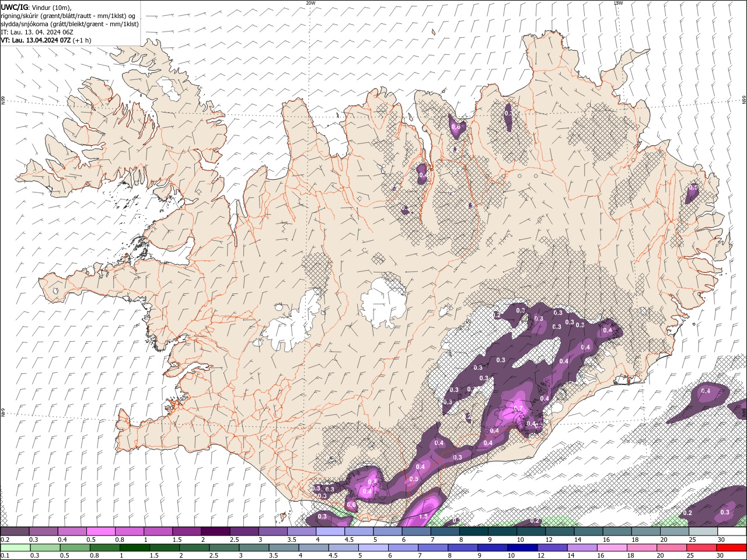Screen dimensions: 747x560
Task: Click the title text 'UWC/IG: Vindur (10m),'
Action: [x=36, y=7]
